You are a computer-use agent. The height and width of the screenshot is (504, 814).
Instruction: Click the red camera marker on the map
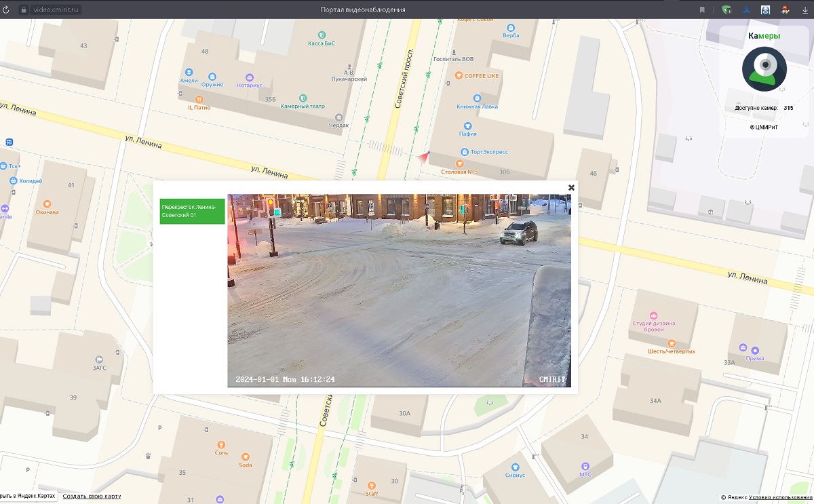click(424, 157)
